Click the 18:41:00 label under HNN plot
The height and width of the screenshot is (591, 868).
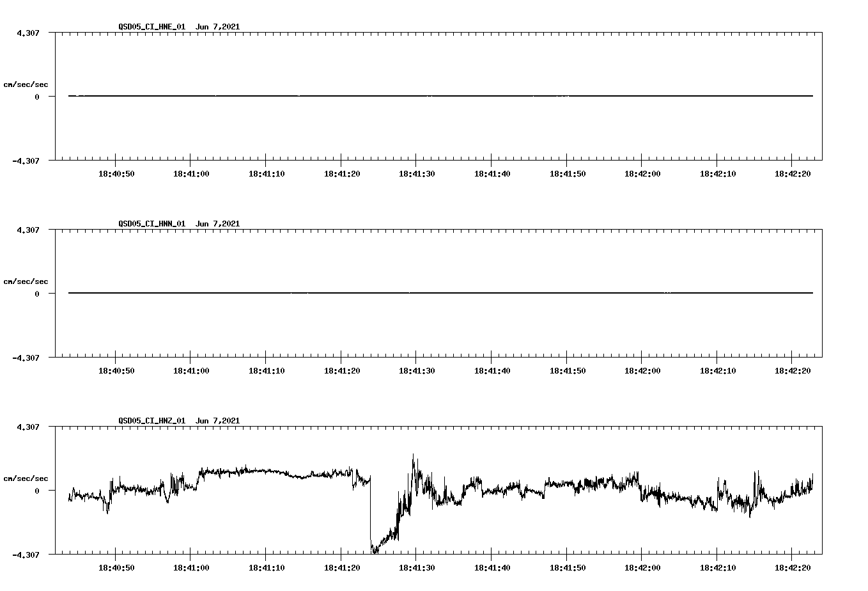coord(192,371)
